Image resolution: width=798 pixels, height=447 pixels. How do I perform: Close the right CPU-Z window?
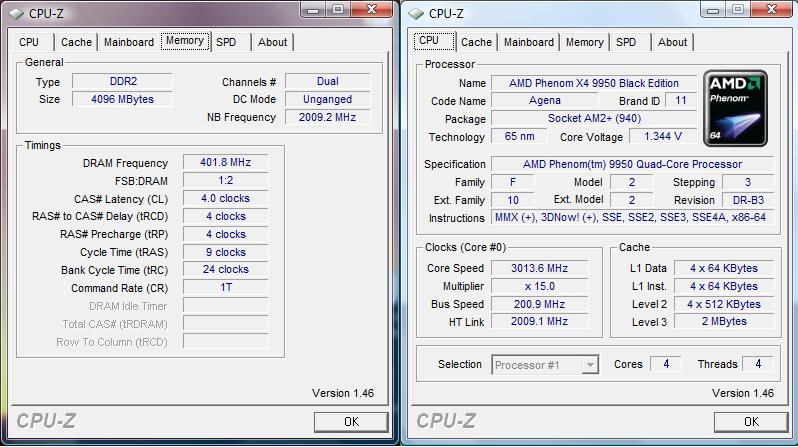[772, 9]
